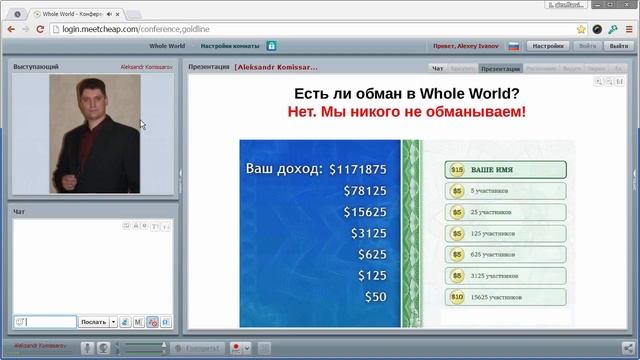The image size is (640, 360).
Task: Click the first small icon atop chat area
Action: [126, 226]
